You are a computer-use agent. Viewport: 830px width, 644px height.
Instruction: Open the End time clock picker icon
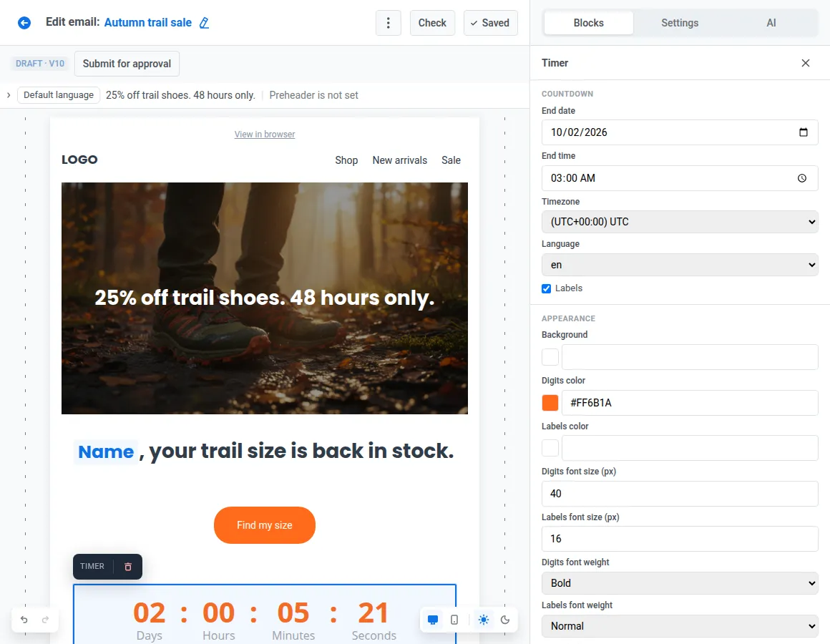[802, 178]
